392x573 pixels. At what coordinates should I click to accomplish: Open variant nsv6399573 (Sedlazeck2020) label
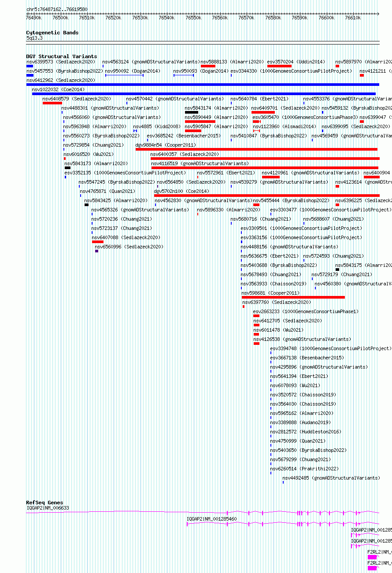61,62
